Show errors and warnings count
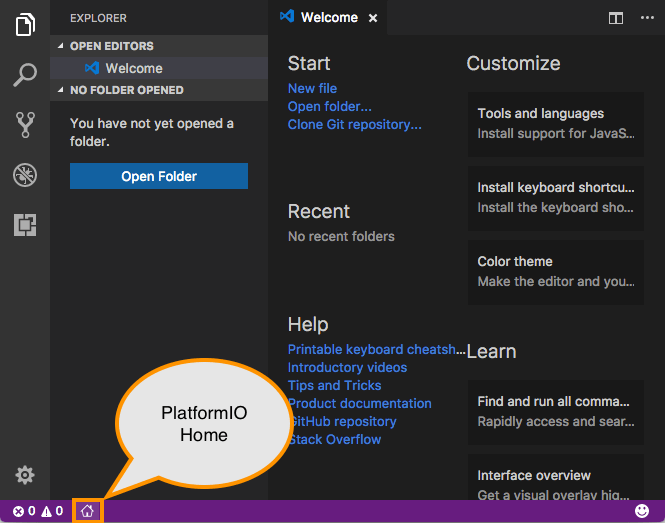Image resolution: width=665 pixels, height=523 pixels. 38,511
